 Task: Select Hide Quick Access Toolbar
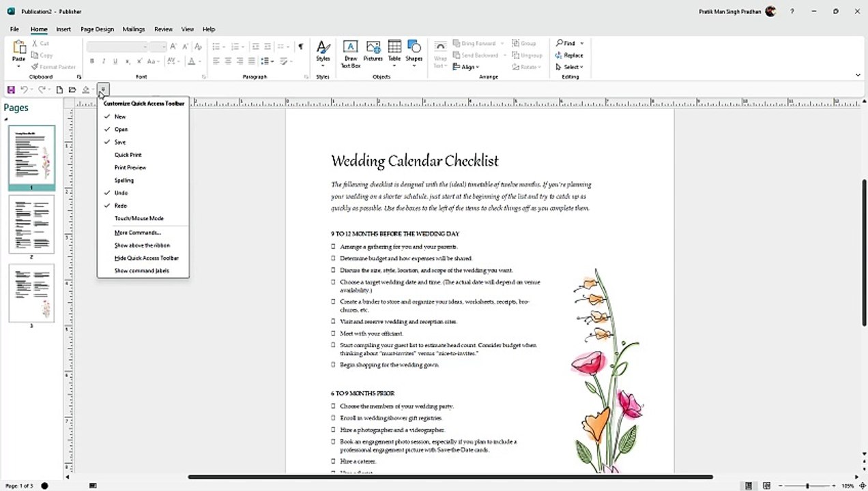143,258
